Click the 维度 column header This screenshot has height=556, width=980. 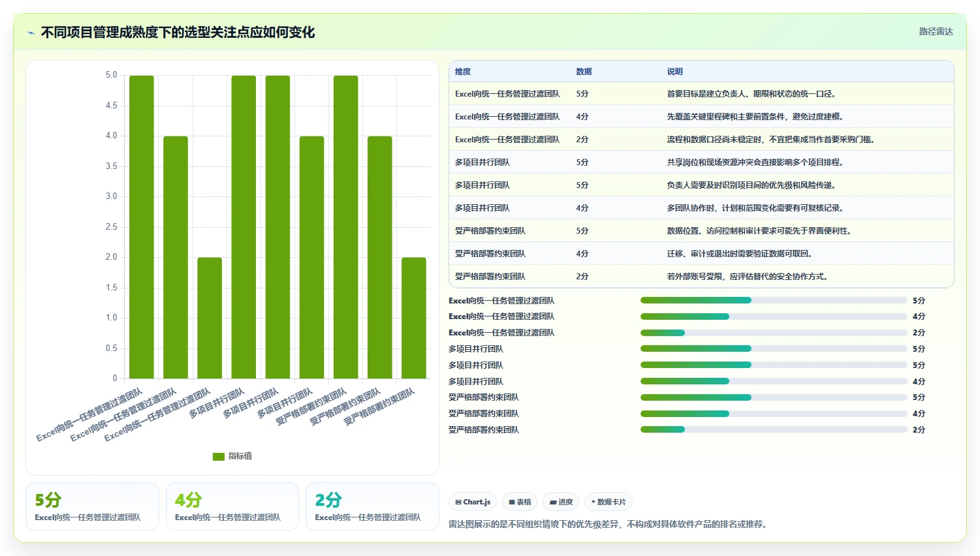click(x=463, y=72)
